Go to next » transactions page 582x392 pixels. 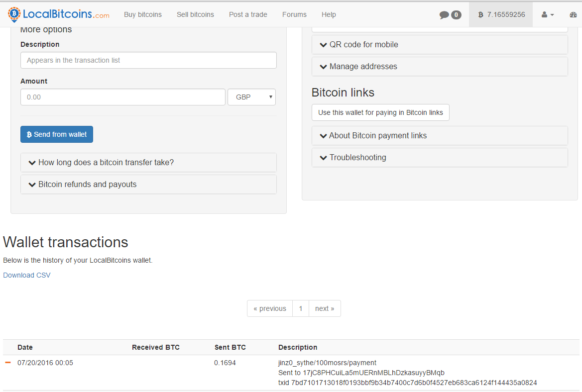point(325,308)
